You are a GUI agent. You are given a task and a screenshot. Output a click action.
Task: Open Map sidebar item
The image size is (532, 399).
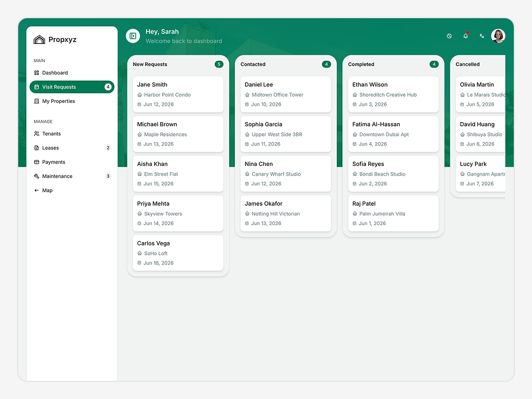72,190
